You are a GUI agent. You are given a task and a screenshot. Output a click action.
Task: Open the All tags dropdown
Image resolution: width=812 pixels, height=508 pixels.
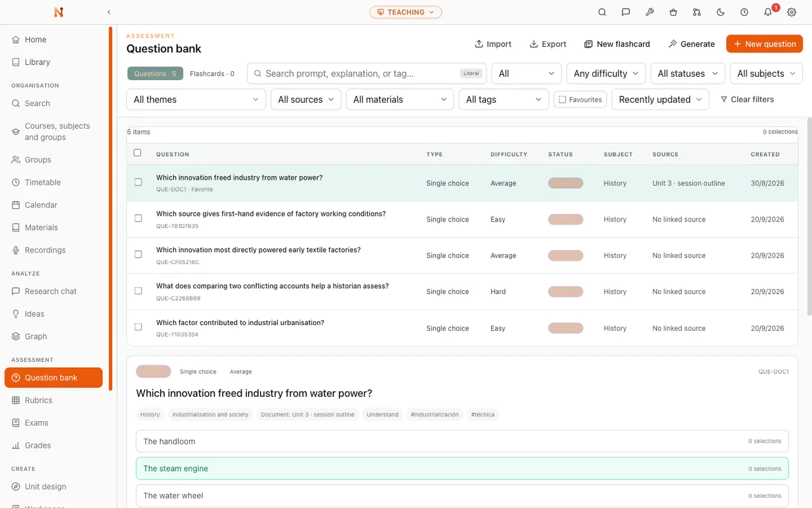(503, 100)
